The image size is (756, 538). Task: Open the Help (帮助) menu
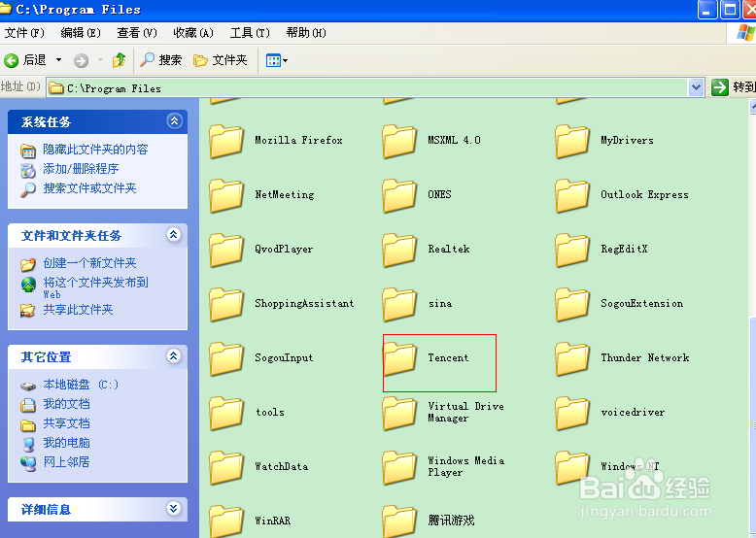306,33
